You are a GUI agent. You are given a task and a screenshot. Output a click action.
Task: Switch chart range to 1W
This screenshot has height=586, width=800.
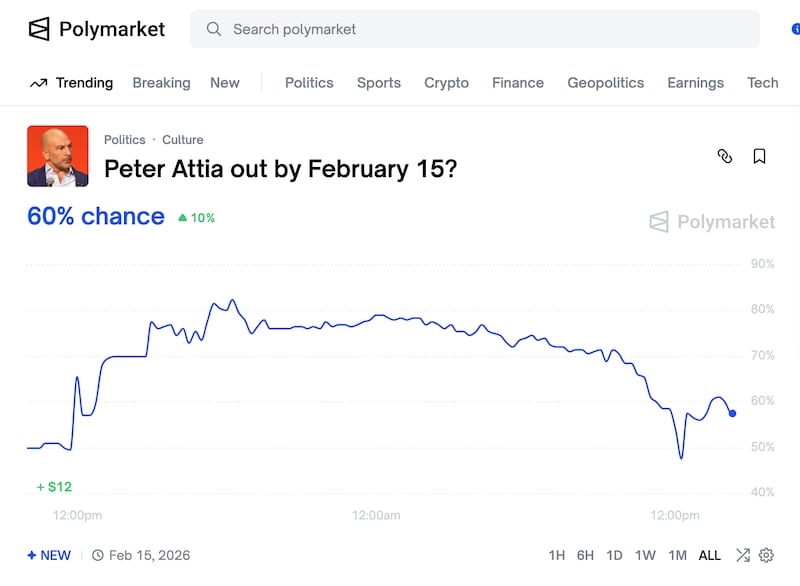coord(647,555)
